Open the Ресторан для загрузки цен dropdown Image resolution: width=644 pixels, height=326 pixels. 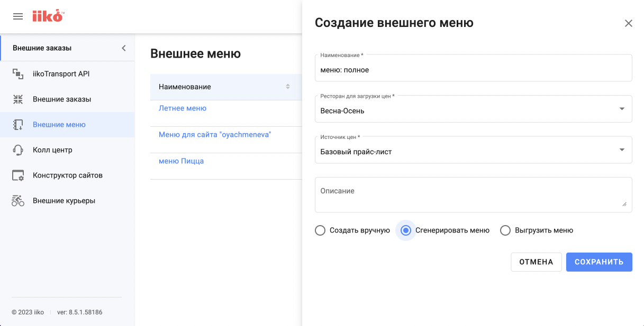click(x=622, y=108)
